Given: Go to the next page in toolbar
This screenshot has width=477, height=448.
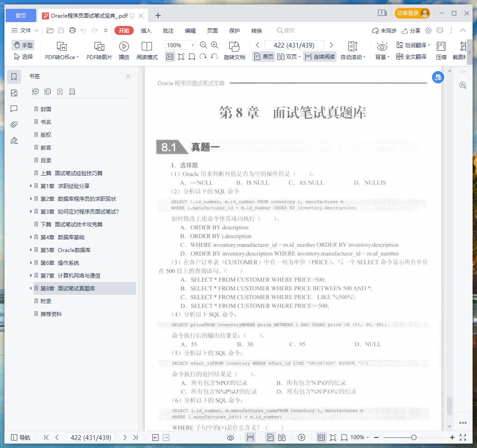Looking at the screenshot, I should (331, 45).
